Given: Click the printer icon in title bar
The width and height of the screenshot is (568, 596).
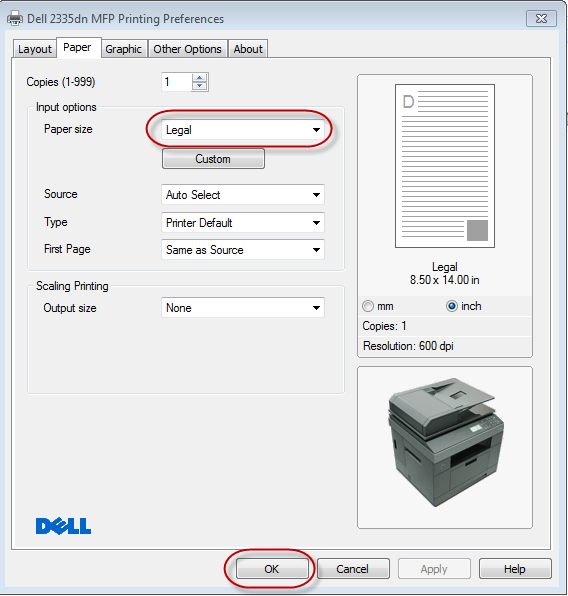Looking at the screenshot, I should [14, 18].
